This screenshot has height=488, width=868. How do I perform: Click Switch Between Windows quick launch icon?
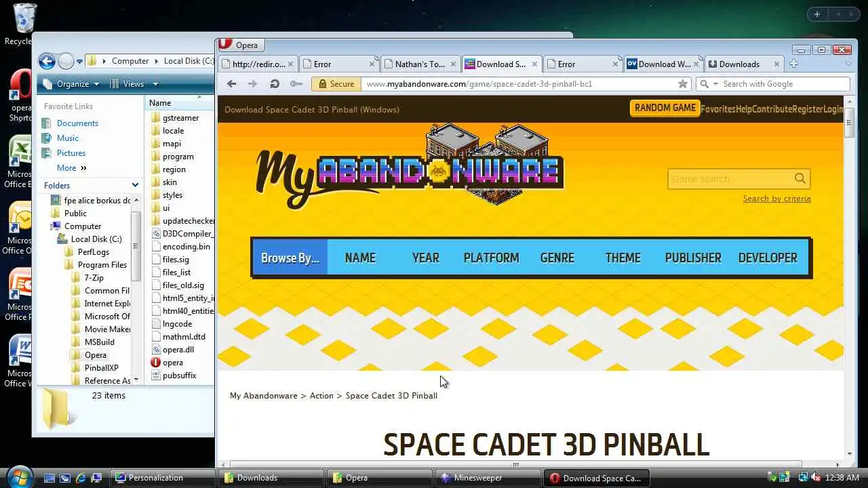point(65,478)
